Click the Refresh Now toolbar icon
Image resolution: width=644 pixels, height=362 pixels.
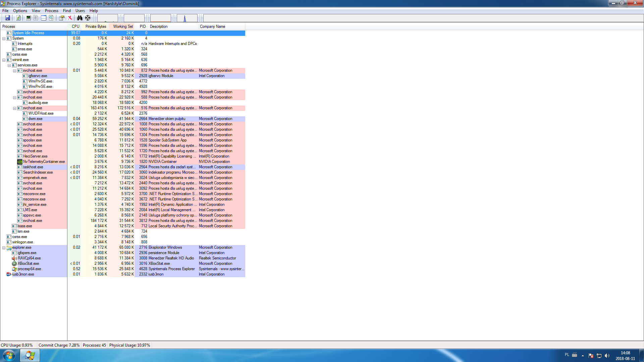[18, 18]
